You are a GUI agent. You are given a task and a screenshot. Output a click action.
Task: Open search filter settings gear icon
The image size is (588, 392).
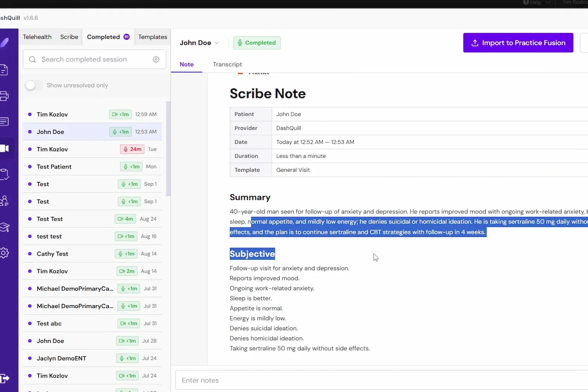click(156, 59)
